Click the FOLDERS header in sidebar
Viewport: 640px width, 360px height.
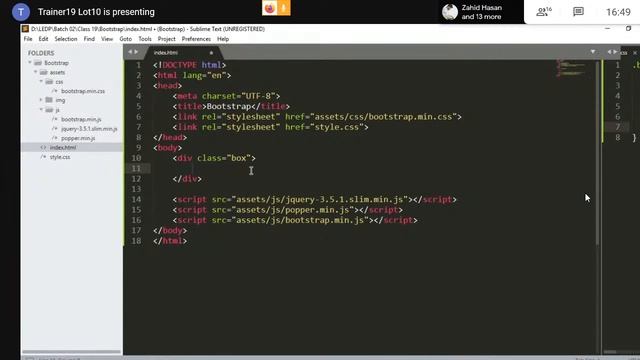coord(41,53)
